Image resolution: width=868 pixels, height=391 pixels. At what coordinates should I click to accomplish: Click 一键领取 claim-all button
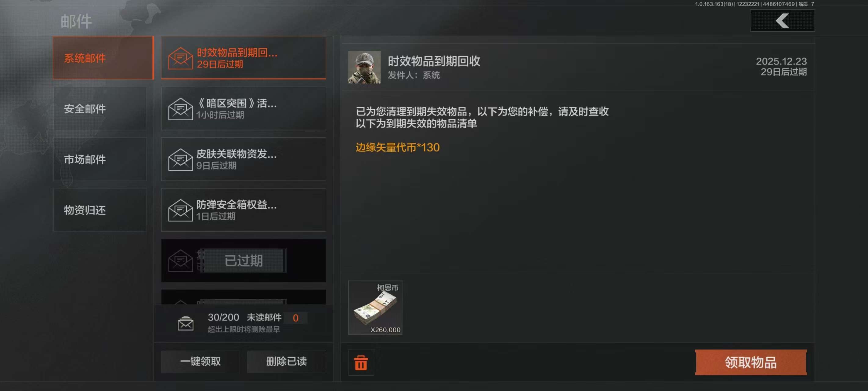point(201,362)
